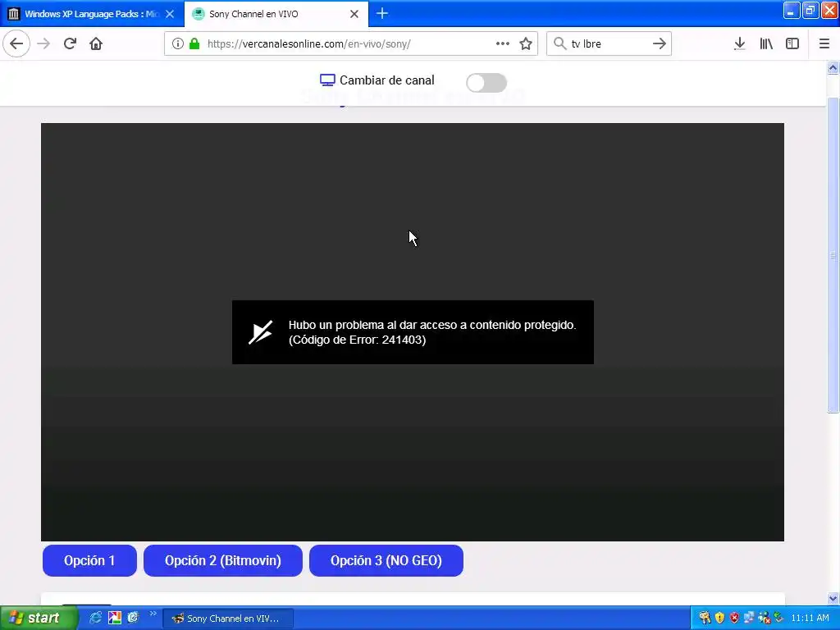Submit search with the arrow button

click(660, 43)
